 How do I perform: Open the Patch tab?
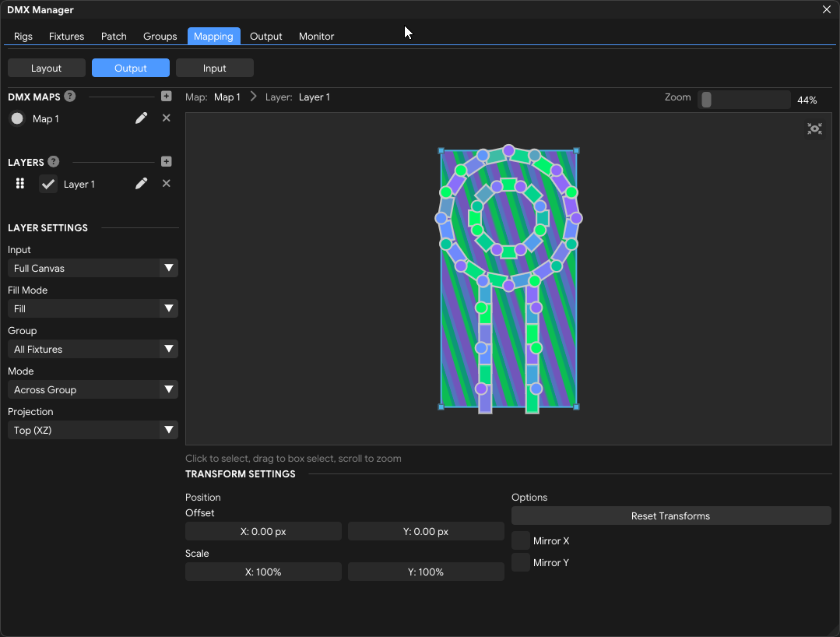tap(114, 36)
